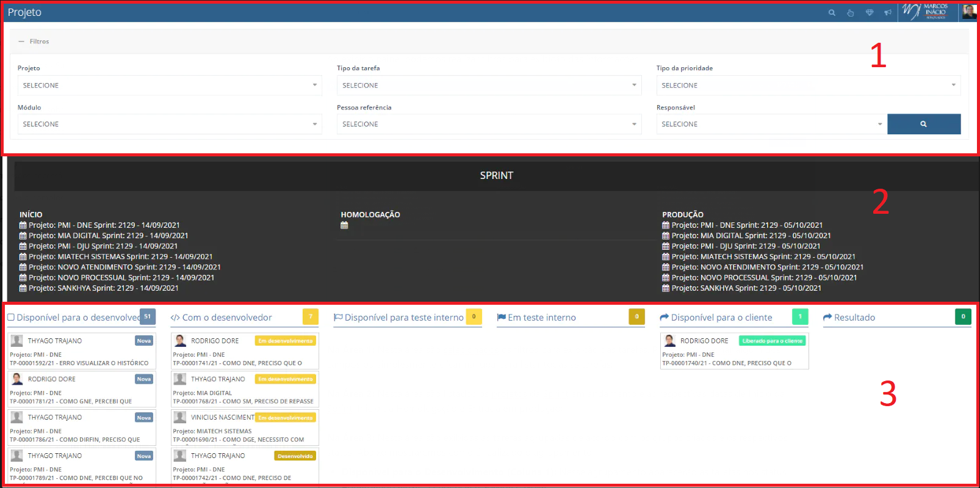980x488 pixels.
Task: Open card TP-00001768/21 - COMO SM
Action: click(245, 390)
